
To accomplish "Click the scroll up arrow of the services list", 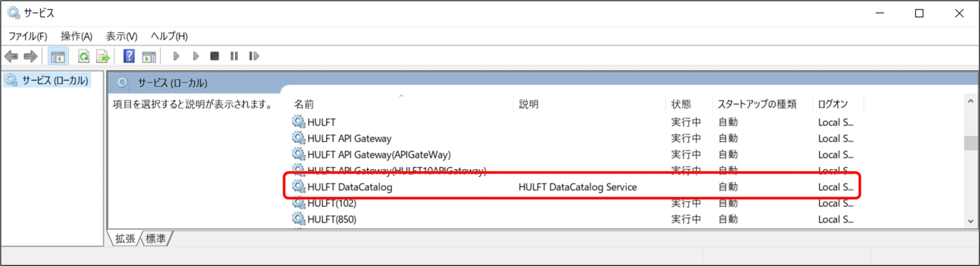I will (970, 101).
